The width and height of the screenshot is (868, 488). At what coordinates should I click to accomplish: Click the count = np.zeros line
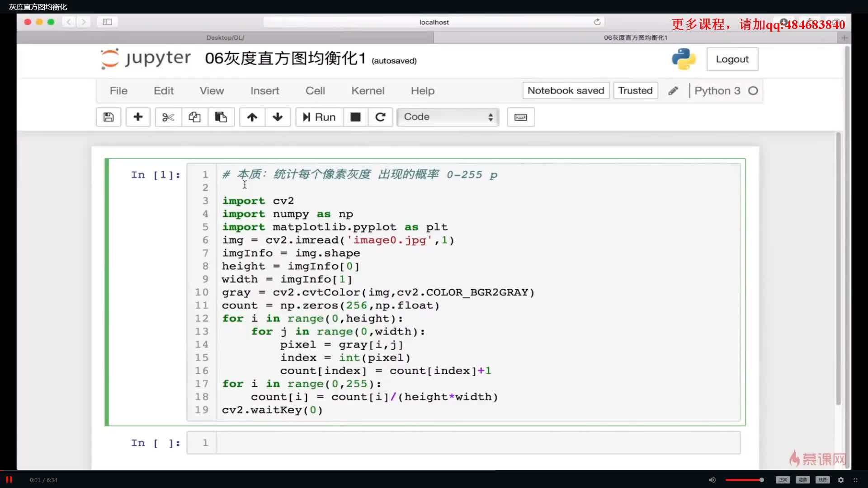pyautogui.click(x=330, y=305)
